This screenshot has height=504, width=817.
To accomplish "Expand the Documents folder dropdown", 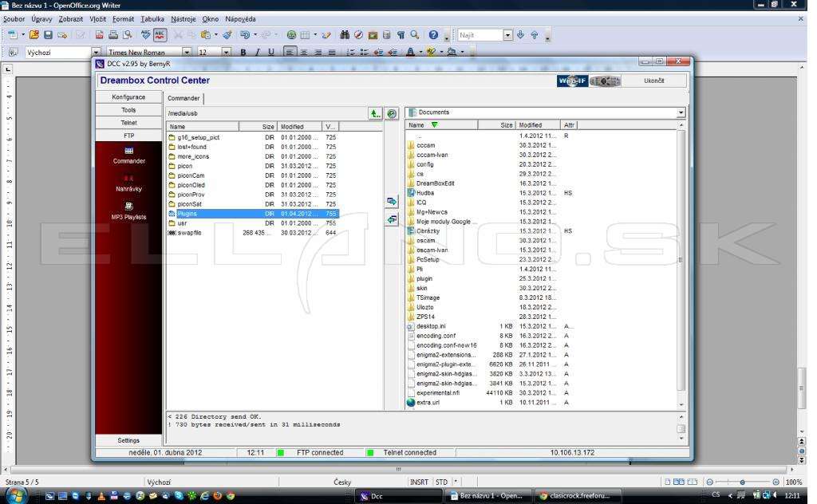I will point(681,112).
